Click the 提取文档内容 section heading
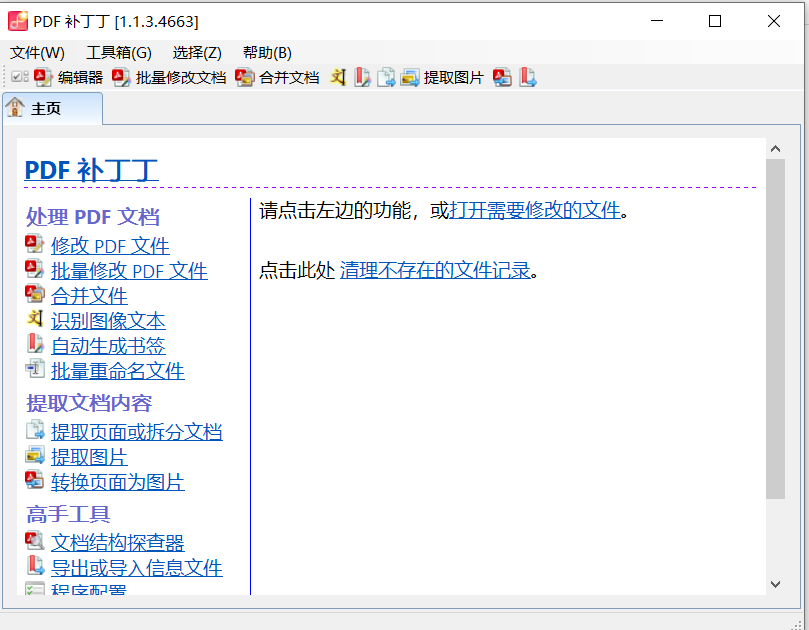This screenshot has width=809, height=630. (89, 403)
